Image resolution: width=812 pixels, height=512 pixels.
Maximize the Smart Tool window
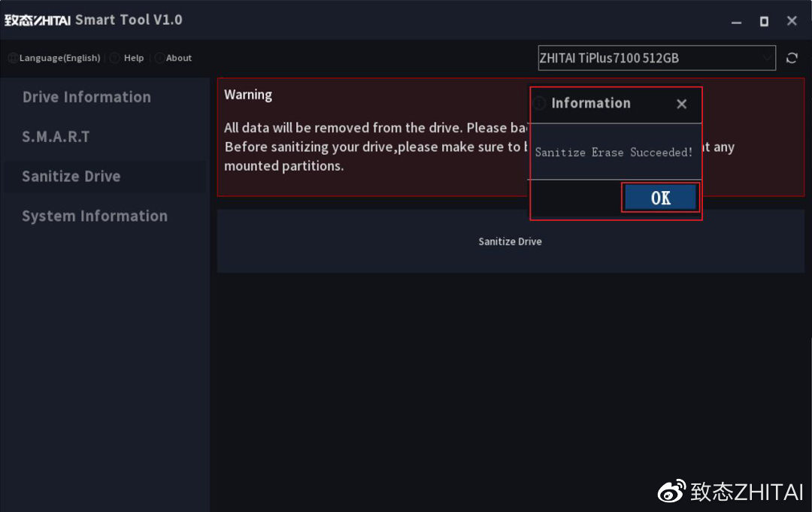tap(764, 21)
